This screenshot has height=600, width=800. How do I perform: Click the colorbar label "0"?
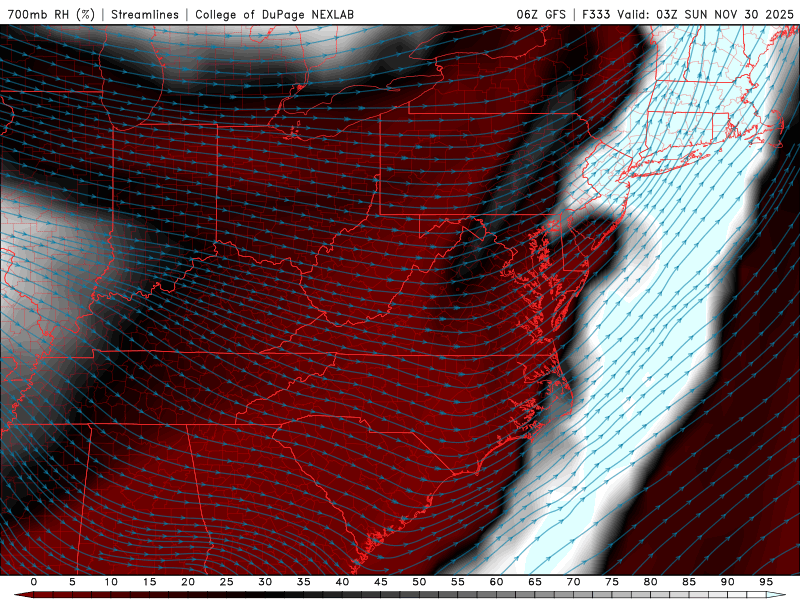(x=34, y=582)
